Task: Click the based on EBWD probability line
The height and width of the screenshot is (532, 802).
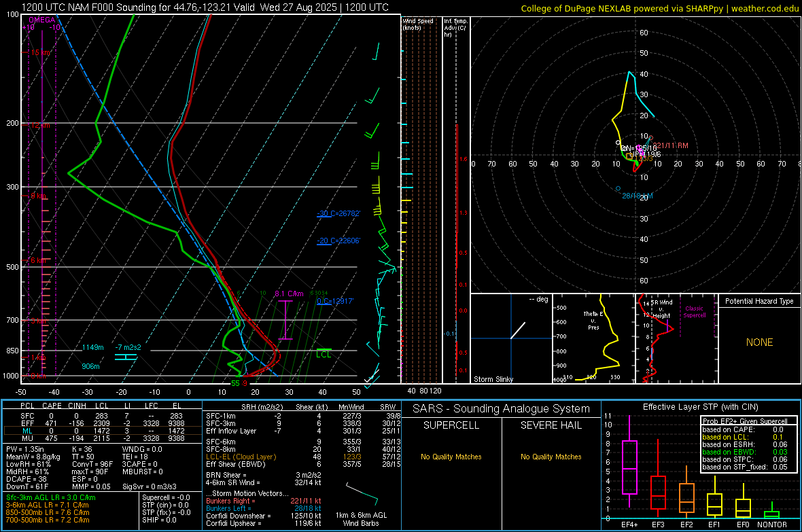Action: point(745,452)
